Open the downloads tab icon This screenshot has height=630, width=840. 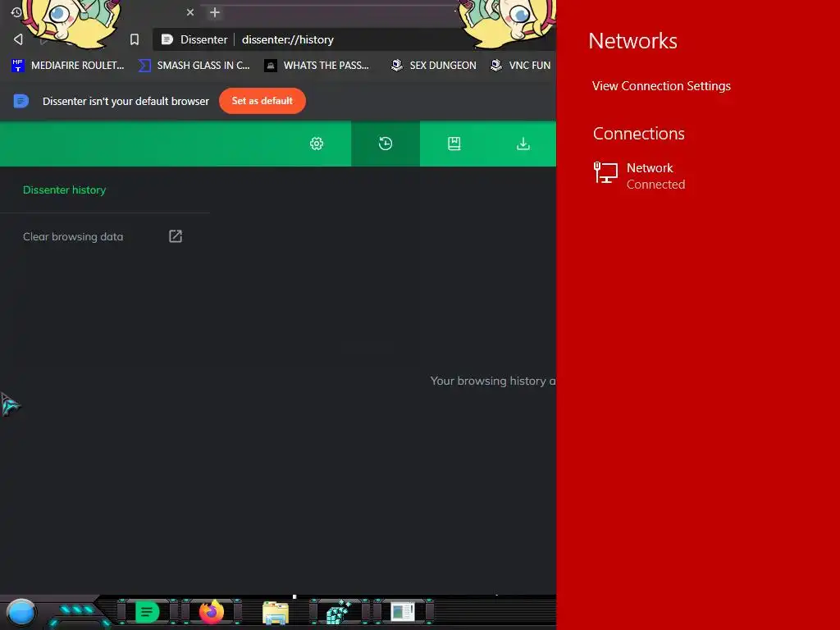point(523,144)
